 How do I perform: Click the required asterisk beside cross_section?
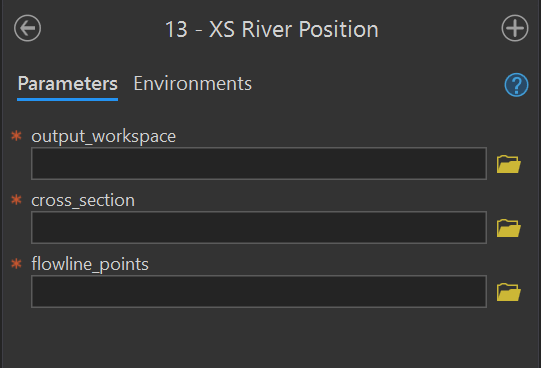click(x=16, y=200)
